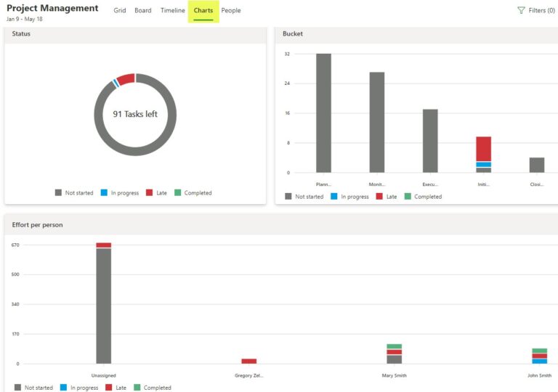Click Completed swatch in Bucket legend
This screenshot has width=558, height=392.
point(408,196)
